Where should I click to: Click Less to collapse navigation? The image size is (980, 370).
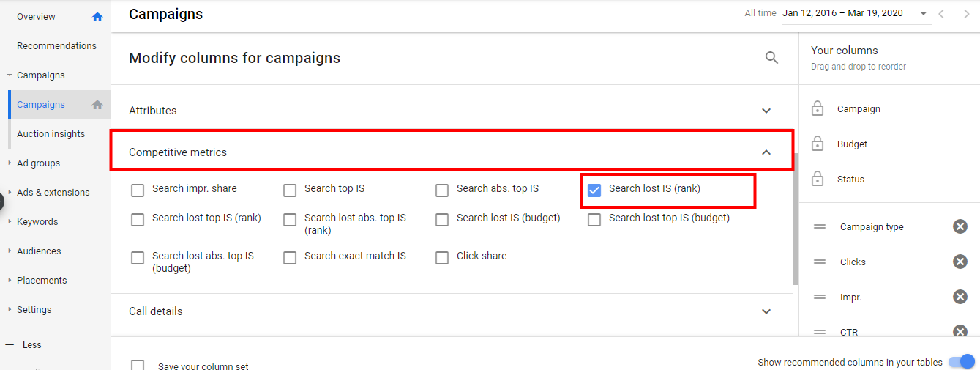[32, 344]
